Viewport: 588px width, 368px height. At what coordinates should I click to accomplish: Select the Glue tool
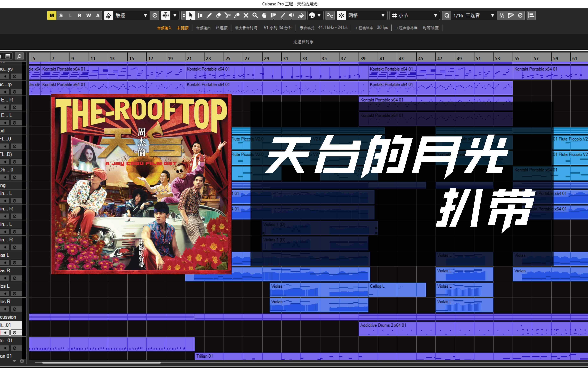coord(237,15)
